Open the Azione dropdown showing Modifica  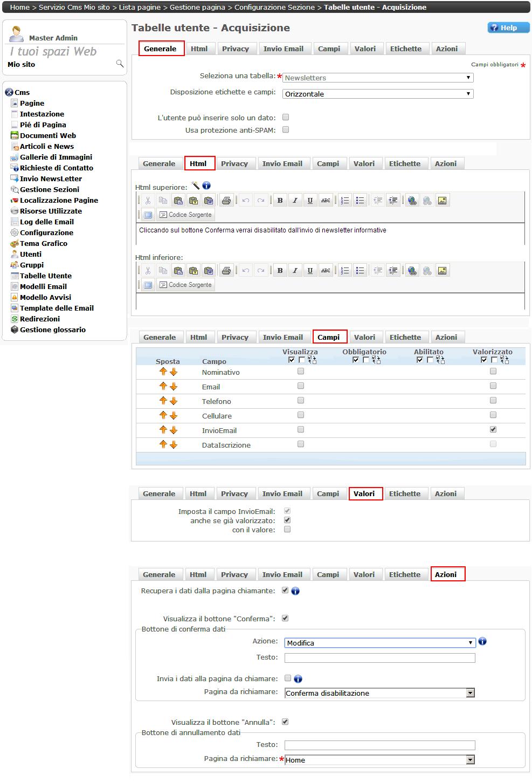(379, 643)
